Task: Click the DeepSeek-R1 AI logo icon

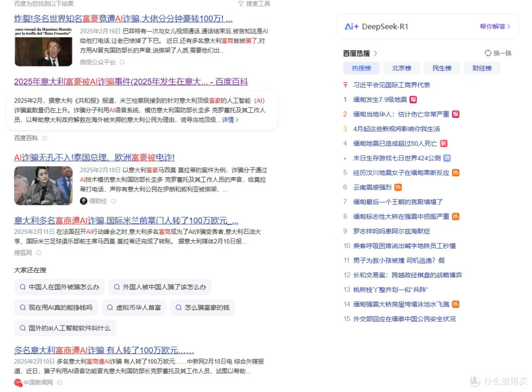Action: (x=352, y=27)
